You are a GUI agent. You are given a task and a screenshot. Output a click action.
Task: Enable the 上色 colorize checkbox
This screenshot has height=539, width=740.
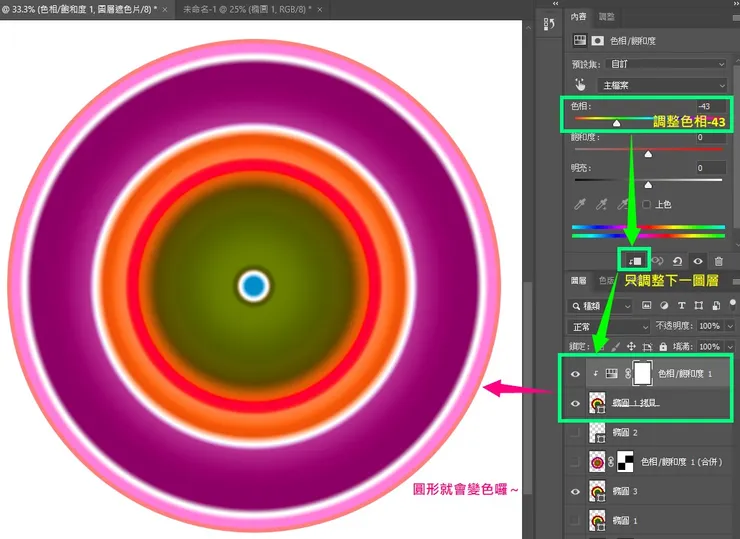(647, 204)
